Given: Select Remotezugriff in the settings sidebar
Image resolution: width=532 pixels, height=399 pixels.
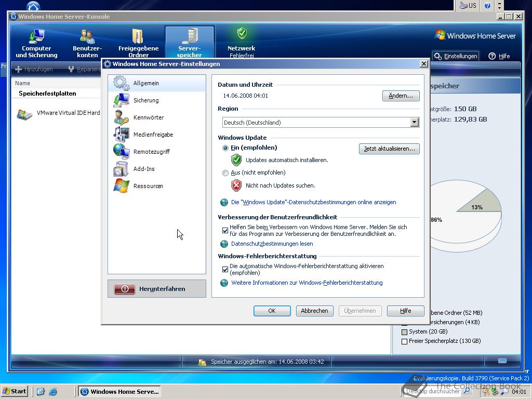Looking at the screenshot, I should pyautogui.click(x=157, y=152).
